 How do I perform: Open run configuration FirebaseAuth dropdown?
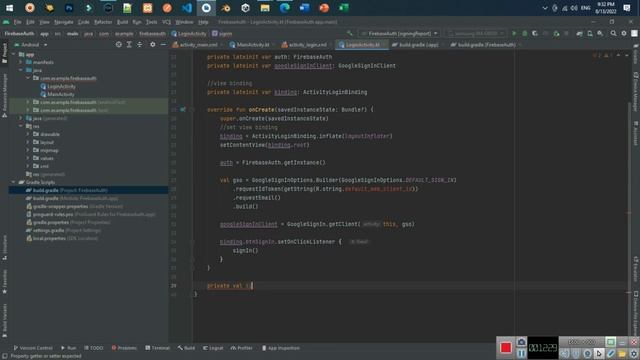399,33
